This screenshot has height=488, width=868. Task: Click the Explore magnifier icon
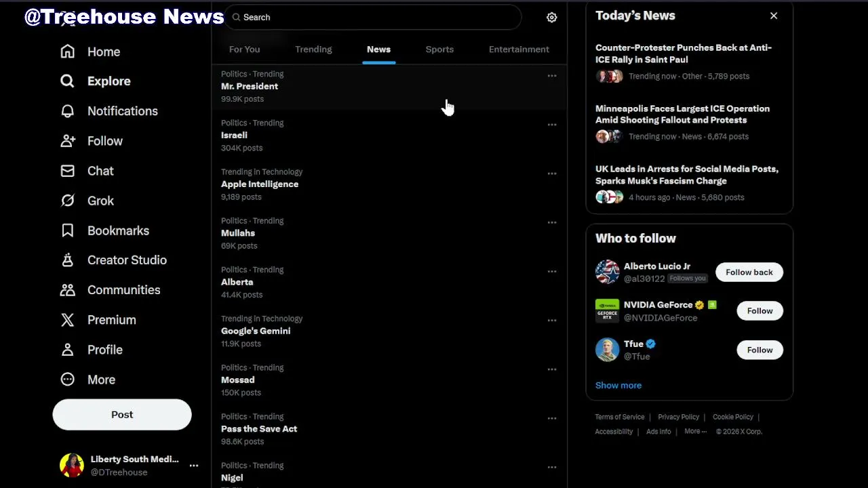(x=67, y=81)
